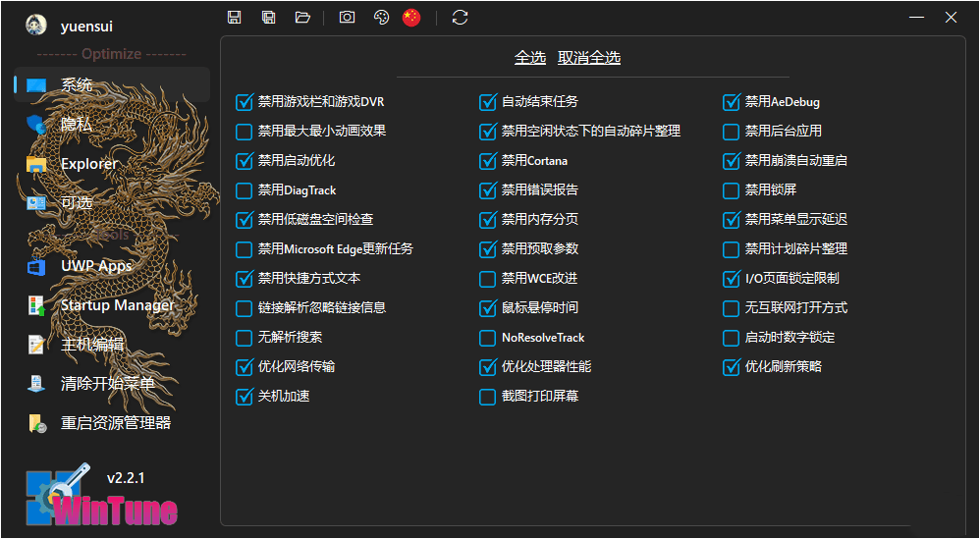
Task: Open the 隐私 section
Action: pyautogui.click(x=112, y=125)
